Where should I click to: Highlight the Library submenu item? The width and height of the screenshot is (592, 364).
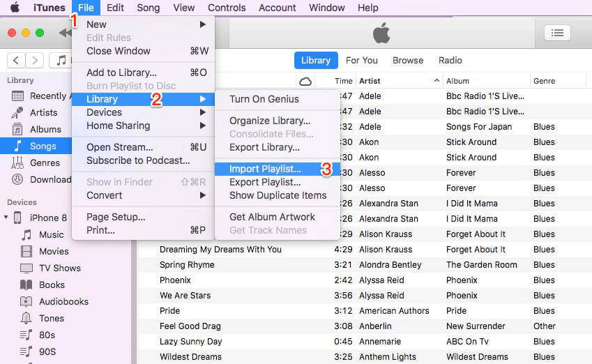coord(144,99)
